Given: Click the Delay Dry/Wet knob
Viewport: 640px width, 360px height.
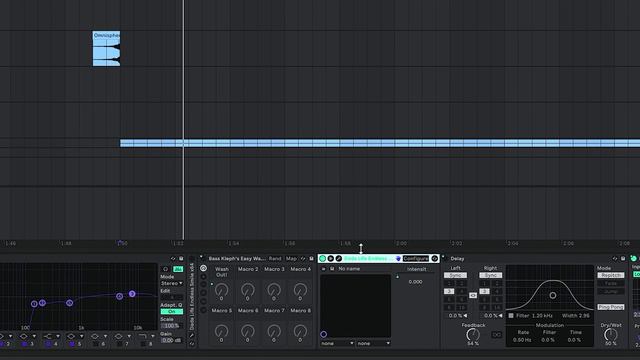Looking at the screenshot, I should (611, 335).
